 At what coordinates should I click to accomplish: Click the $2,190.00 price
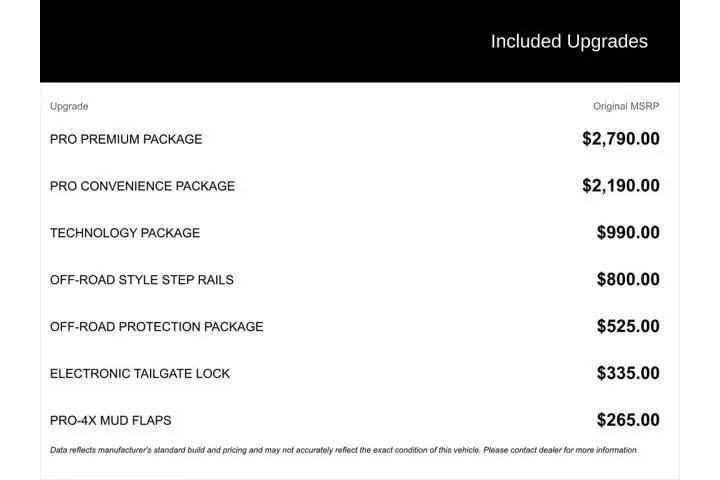(x=620, y=186)
